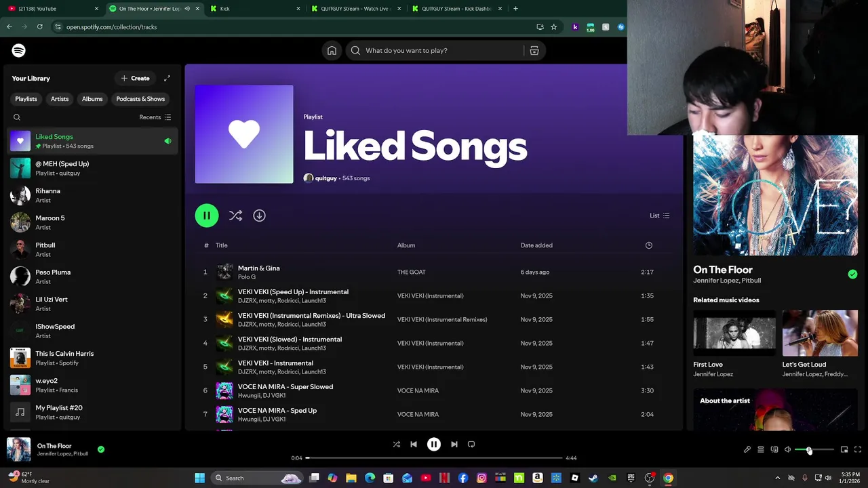Screen dimensions: 868x488
Task: Open 'First Love' music video thumbnail
Action: (734, 333)
